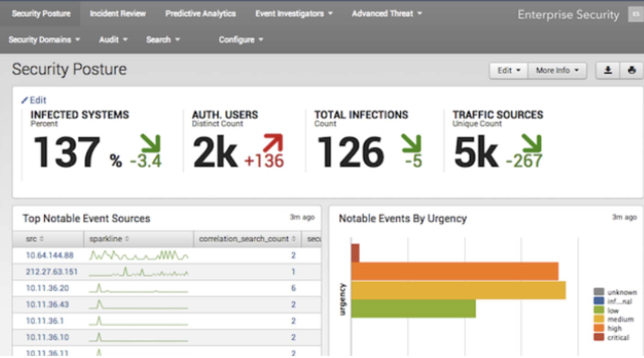
Task: Click the green down arrow for Total Infections
Action: coord(411,143)
